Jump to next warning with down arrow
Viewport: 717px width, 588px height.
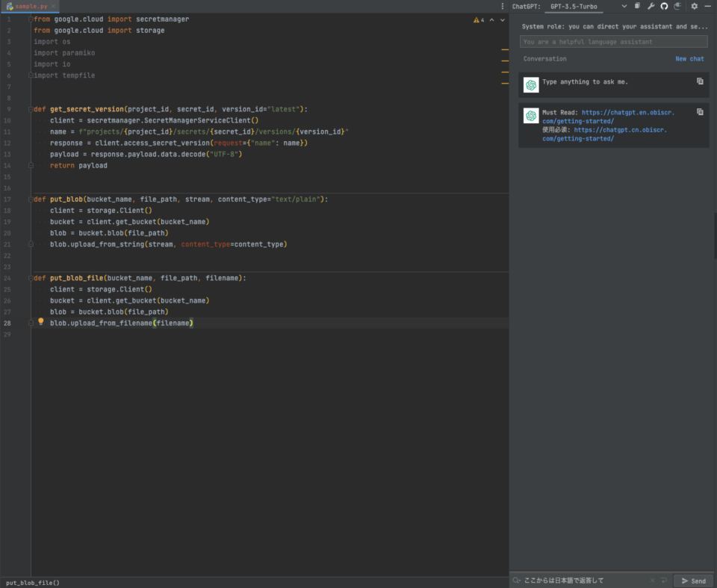pyautogui.click(x=501, y=20)
